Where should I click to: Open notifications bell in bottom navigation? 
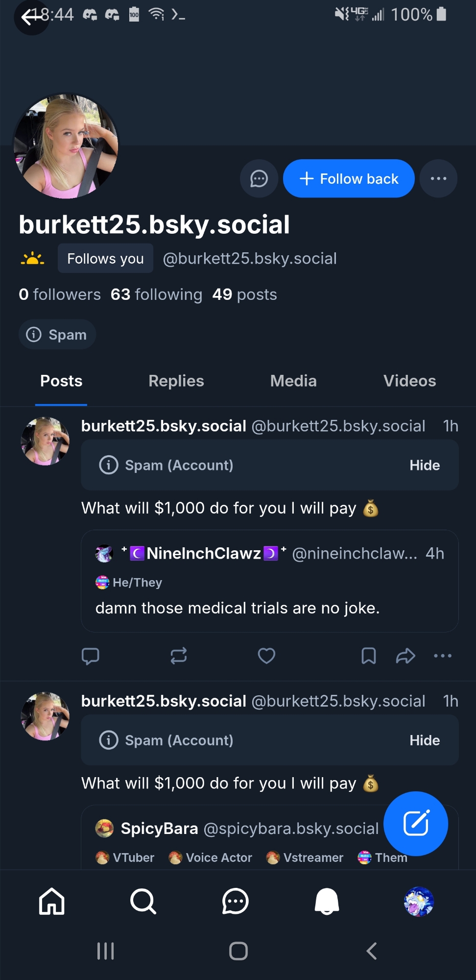[x=327, y=902]
